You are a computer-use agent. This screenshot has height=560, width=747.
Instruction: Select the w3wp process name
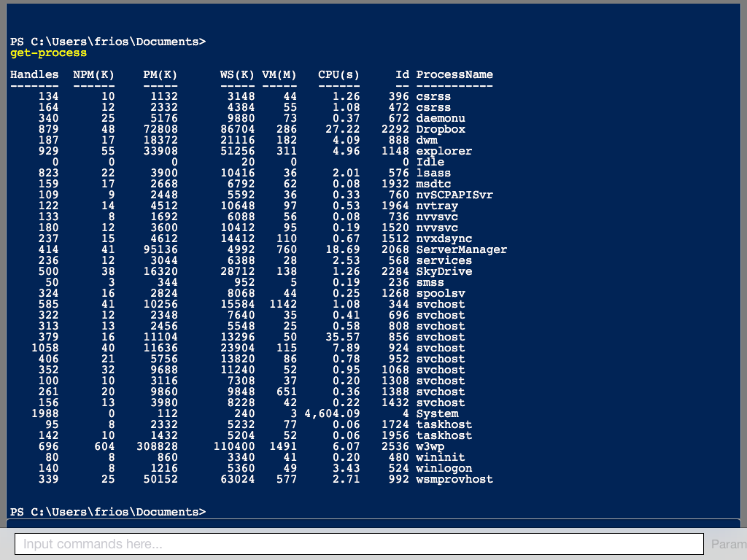[430, 447]
